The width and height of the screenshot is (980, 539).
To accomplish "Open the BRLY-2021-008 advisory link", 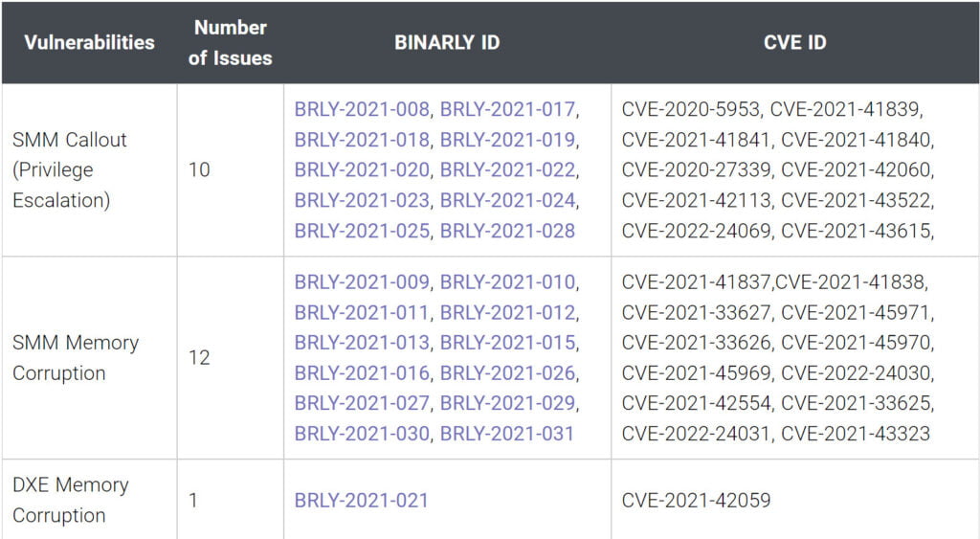I will tap(362, 109).
